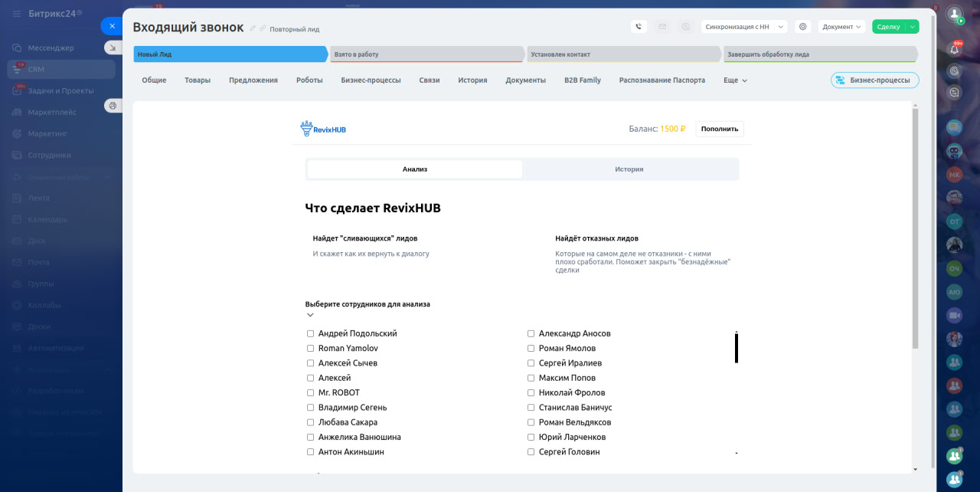Image resolution: width=980 pixels, height=492 pixels.
Task: Select RevixHUB Анализ tab
Action: 415,169
